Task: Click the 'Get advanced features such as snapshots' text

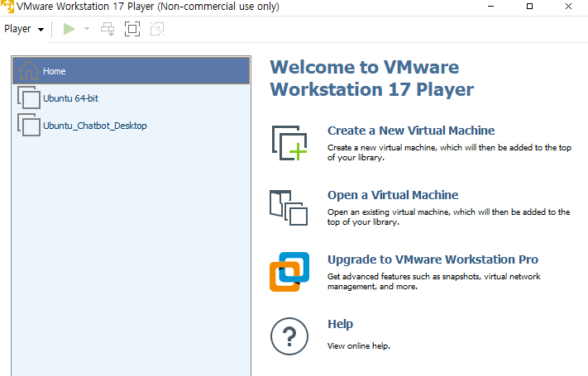Action: coord(434,282)
